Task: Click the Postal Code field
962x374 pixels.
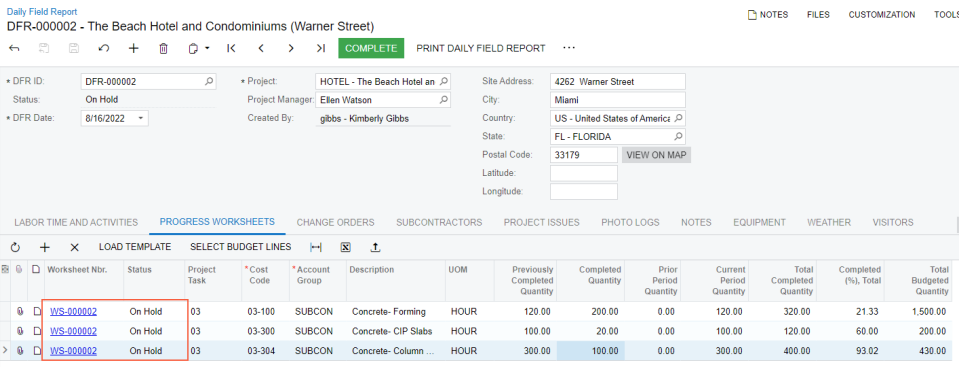Action: (x=583, y=155)
